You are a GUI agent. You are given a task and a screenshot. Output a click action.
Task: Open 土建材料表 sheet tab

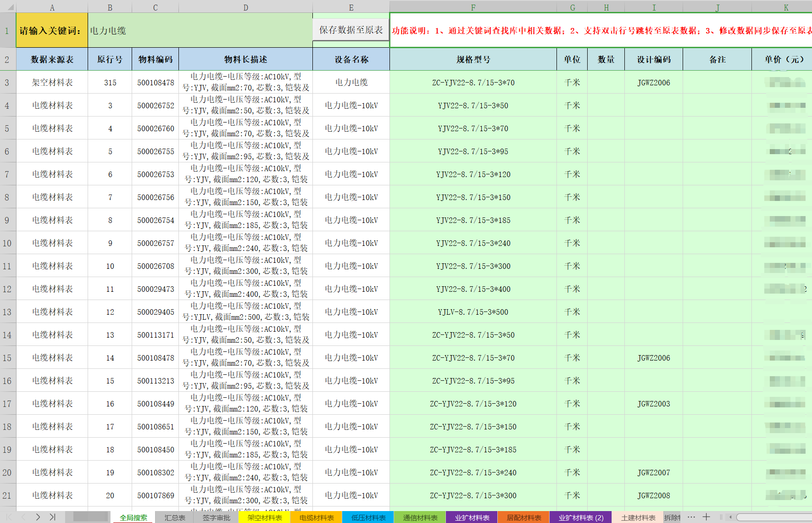click(x=638, y=517)
